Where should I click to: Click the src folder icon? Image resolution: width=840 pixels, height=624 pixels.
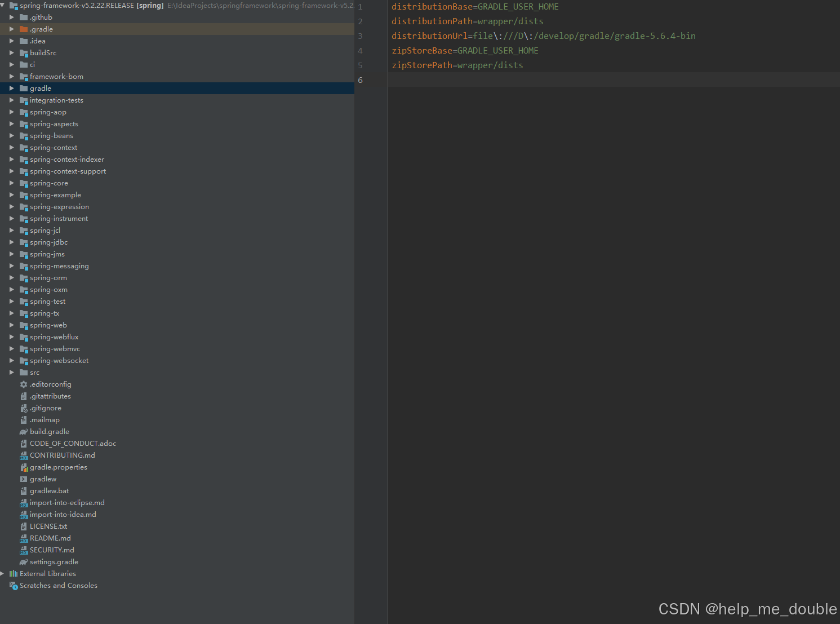point(24,373)
